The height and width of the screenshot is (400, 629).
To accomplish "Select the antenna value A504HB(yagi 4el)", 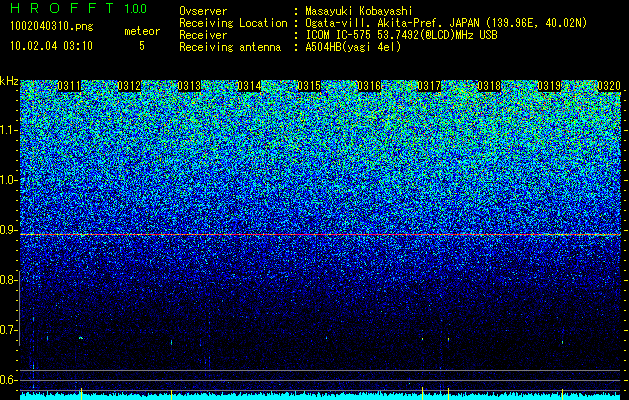I will point(353,47).
